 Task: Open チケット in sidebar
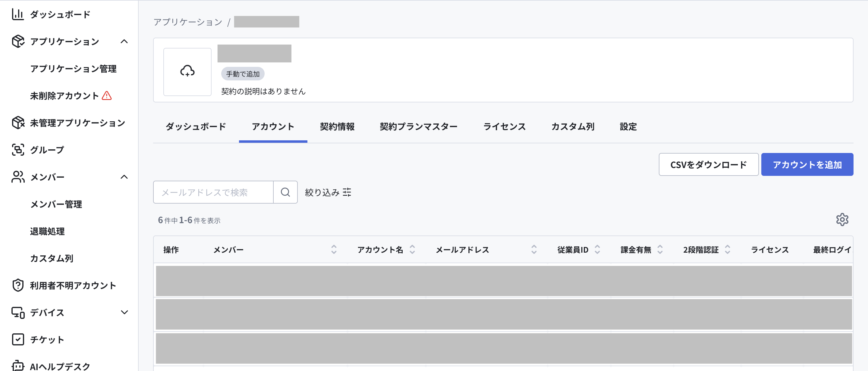pyautogui.click(x=47, y=339)
